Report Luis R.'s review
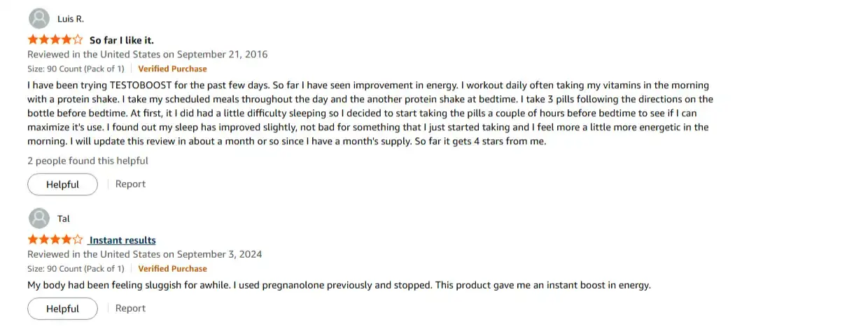 coord(130,184)
